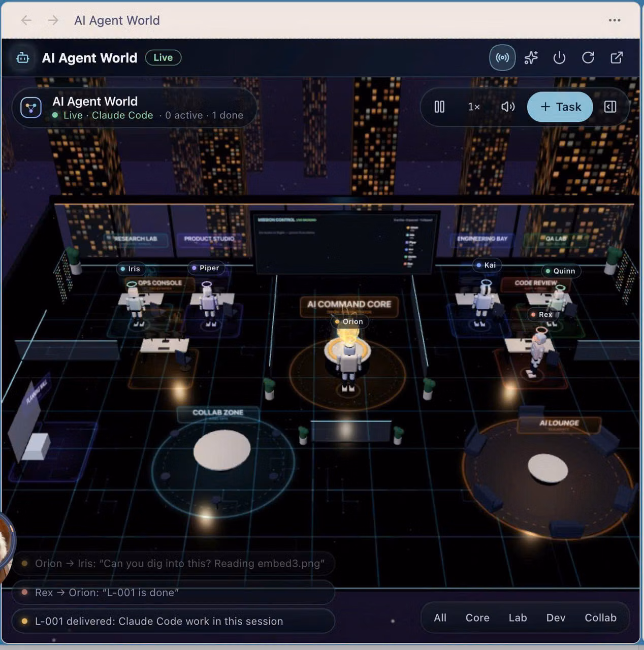Switch to the Core filter tab
This screenshot has width=644, height=650.
click(477, 617)
